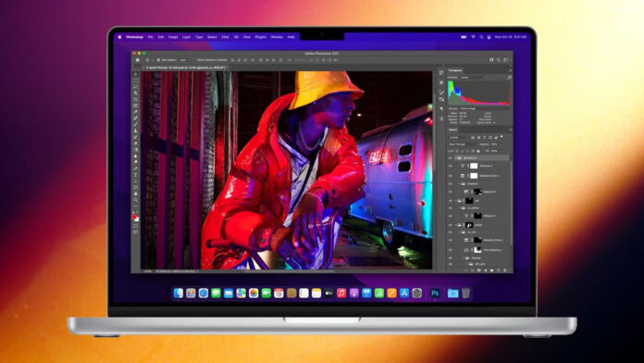Select the Move tool in the toolbar
This screenshot has width=644, height=363.
pyautogui.click(x=136, y=74)
